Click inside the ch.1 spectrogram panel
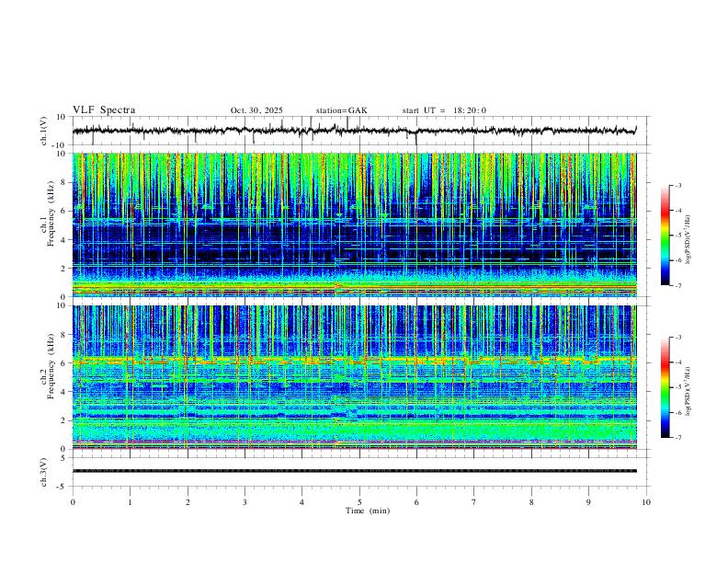728x563 pixels. [x=354, y=224]
